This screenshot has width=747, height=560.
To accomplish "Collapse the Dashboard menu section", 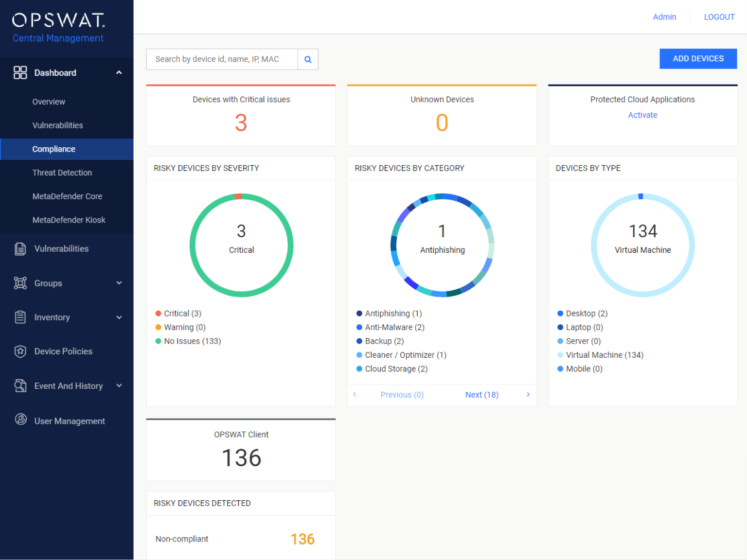I will click(119, 72).
